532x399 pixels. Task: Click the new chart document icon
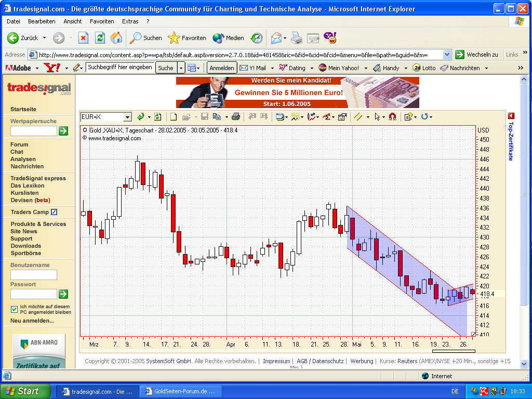tap(174, 117)
